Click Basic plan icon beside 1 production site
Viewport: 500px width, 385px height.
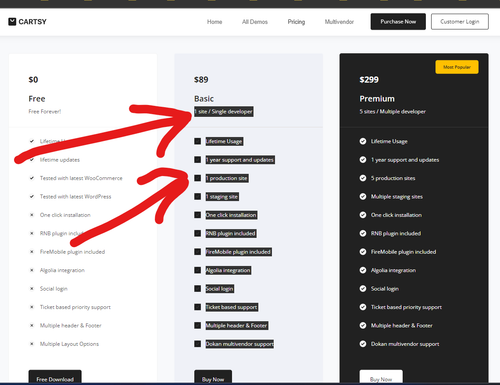[198, 178]
